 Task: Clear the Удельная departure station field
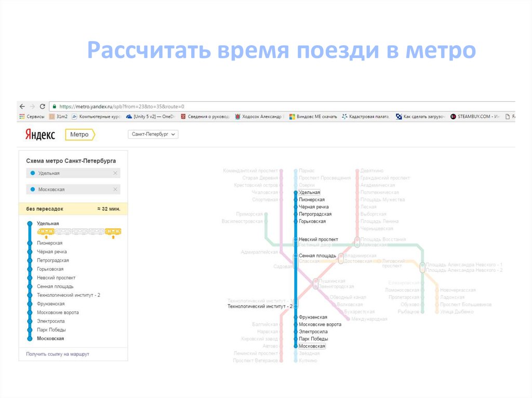(x=115, y=173)
